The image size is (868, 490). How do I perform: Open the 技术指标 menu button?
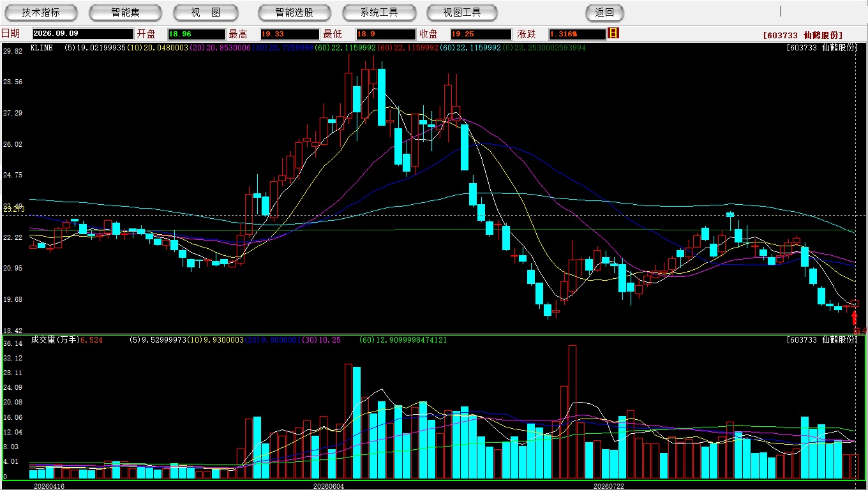point(41,13)
